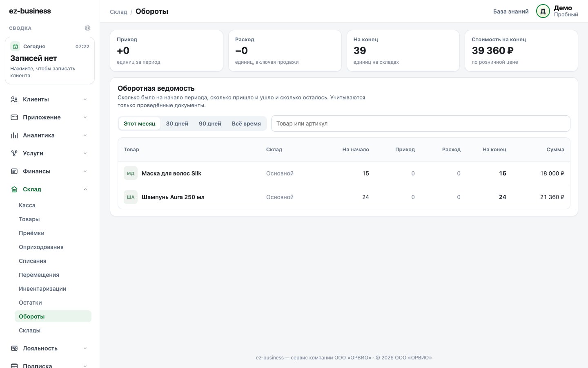Click the Лояльность sidebar icon
This screenshot has height=368, width=588.
14,348
